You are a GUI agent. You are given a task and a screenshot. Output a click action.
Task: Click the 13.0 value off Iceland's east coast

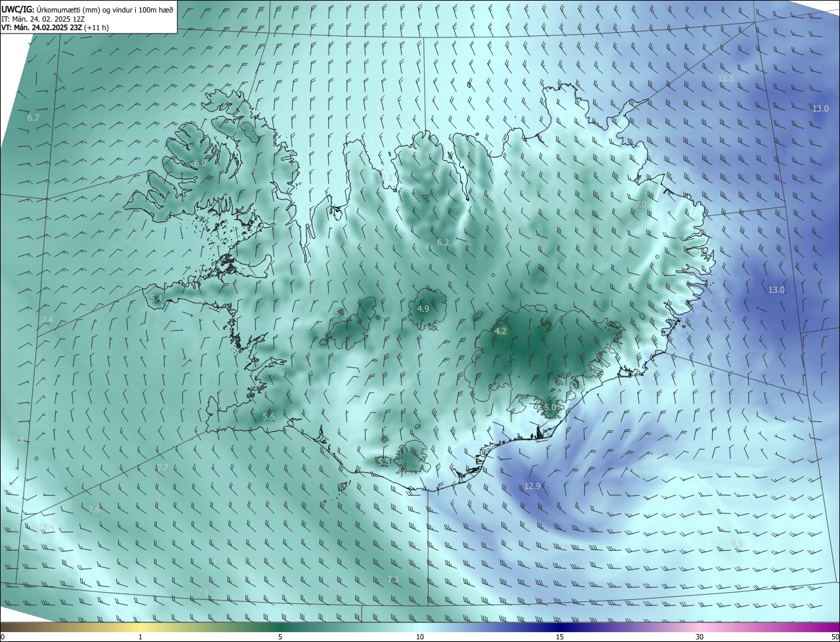pyautogui.click(x=776, y=289)
